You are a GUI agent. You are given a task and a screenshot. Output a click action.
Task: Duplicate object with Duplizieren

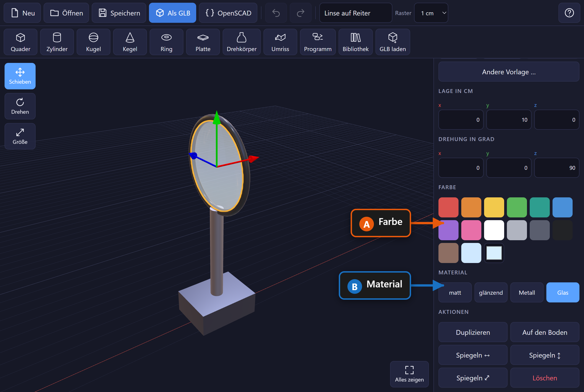tap(473, 332)
